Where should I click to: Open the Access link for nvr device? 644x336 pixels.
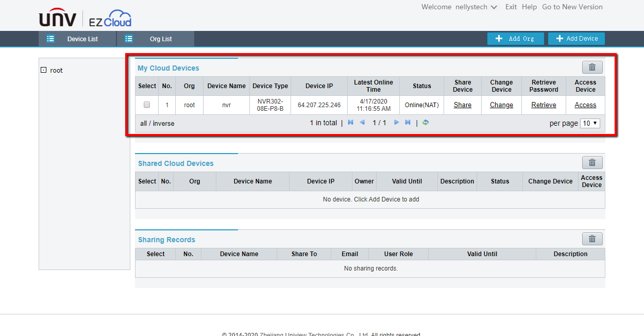585,105
